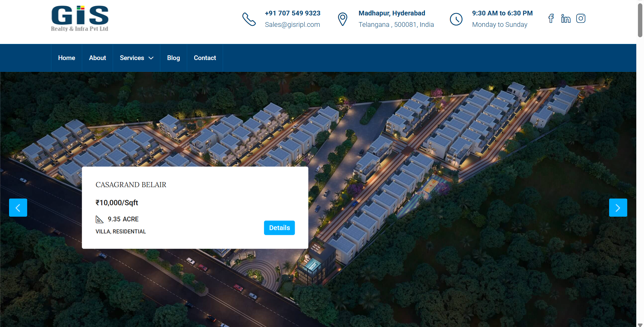Open the Facebook social icon
Screen dimensions: 644x327
[551, 18]
